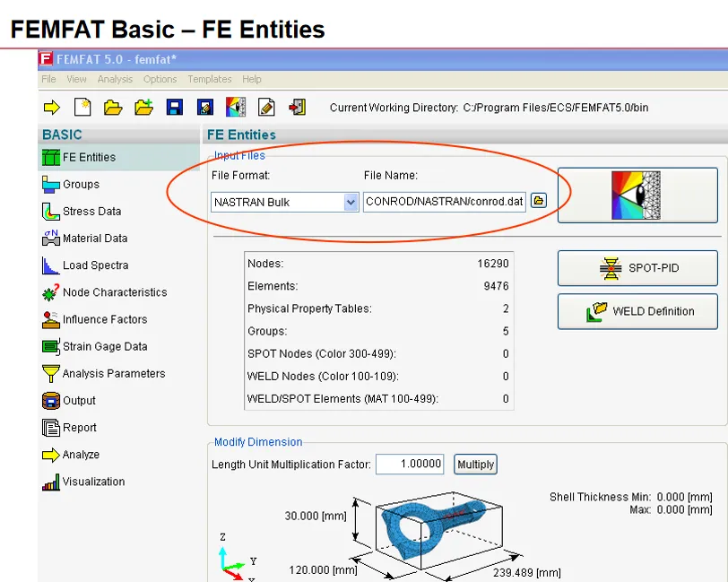The width and height of the screenshot is (728, 582).
Task: Click the folder with green plus icon
Action: pyautogui.click(x=144, y=108)
